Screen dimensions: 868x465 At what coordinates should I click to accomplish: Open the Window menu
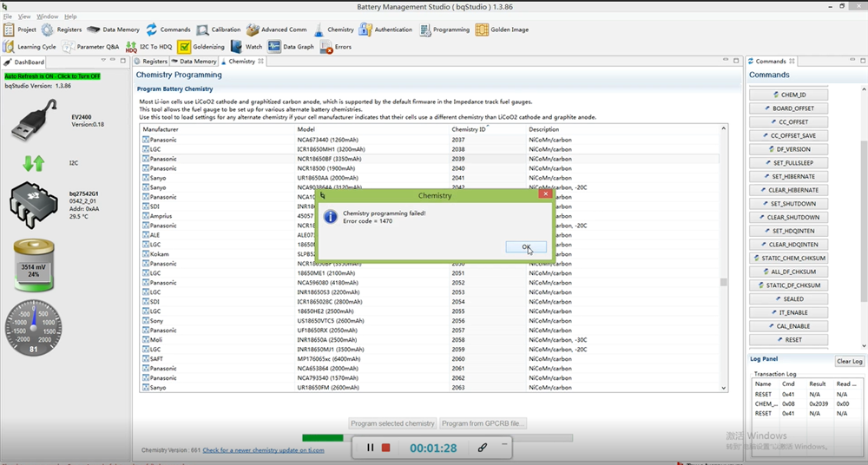47,16
